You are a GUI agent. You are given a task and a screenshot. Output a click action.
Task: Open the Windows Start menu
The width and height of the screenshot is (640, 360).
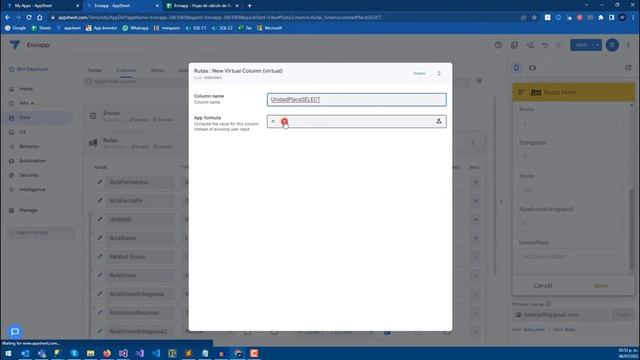(x=8, y=353)
